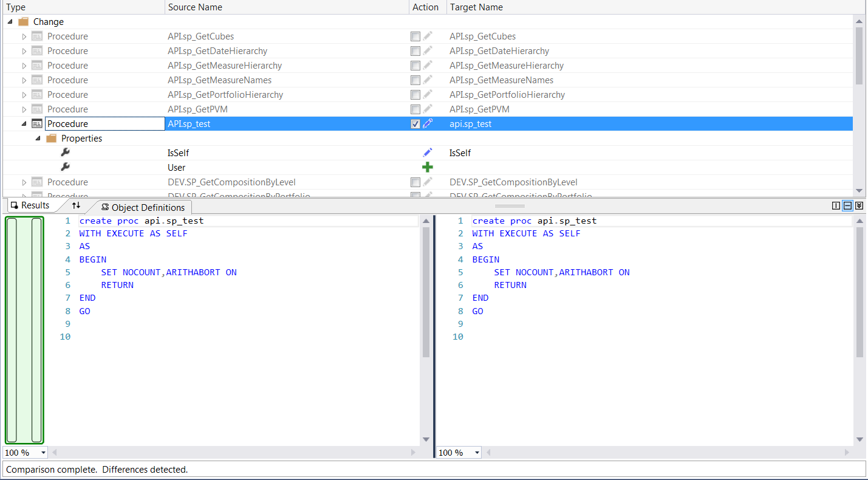Click the green change overview bar
Screen dimensions: 868x480
click(24, 330)
